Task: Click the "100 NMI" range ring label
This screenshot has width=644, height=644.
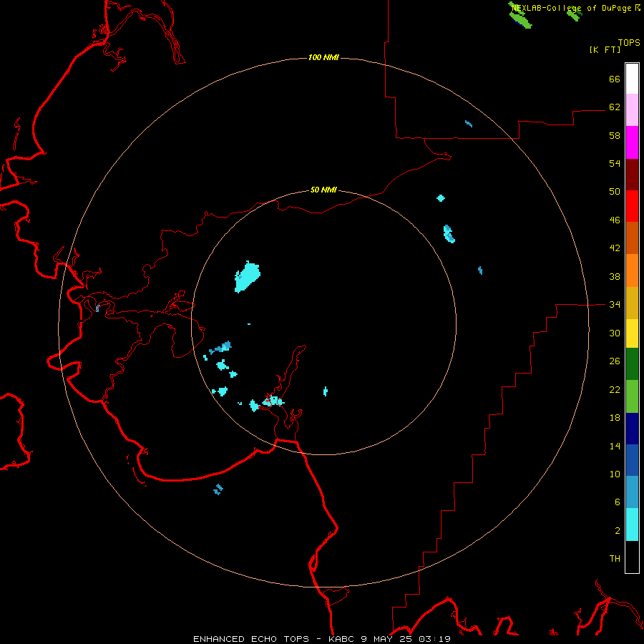Action: (323, 57)
